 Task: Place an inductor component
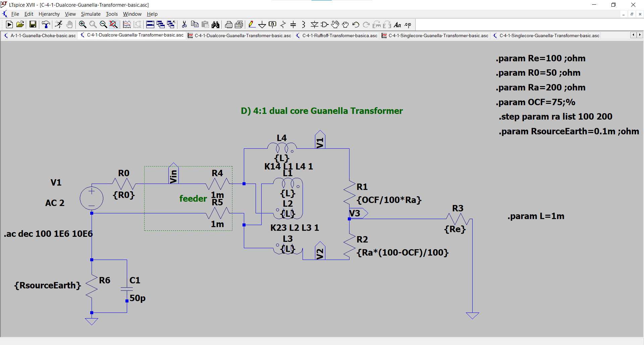(x=303, y=24)
